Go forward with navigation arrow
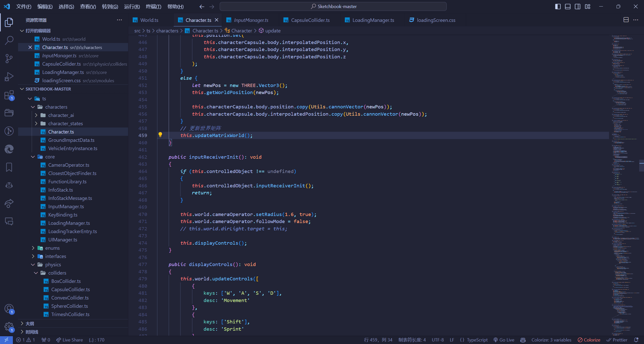644x344 pixels. point(212,7)
